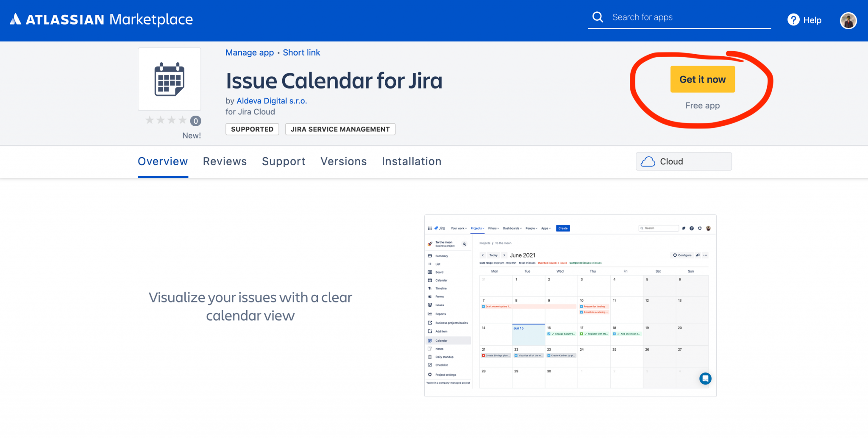
Task: Open the user profile avatar
Action: click(848, 20)
